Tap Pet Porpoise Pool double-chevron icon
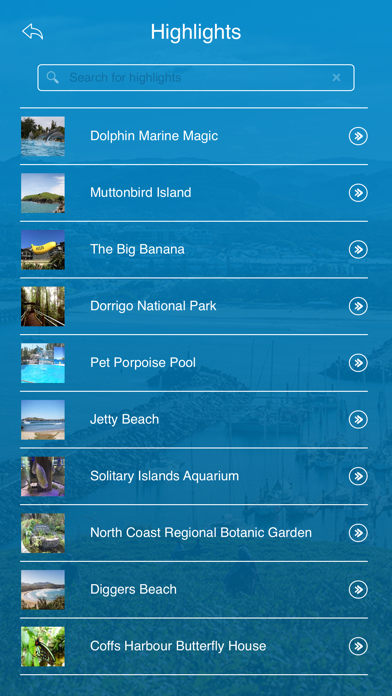 point(358,363)
